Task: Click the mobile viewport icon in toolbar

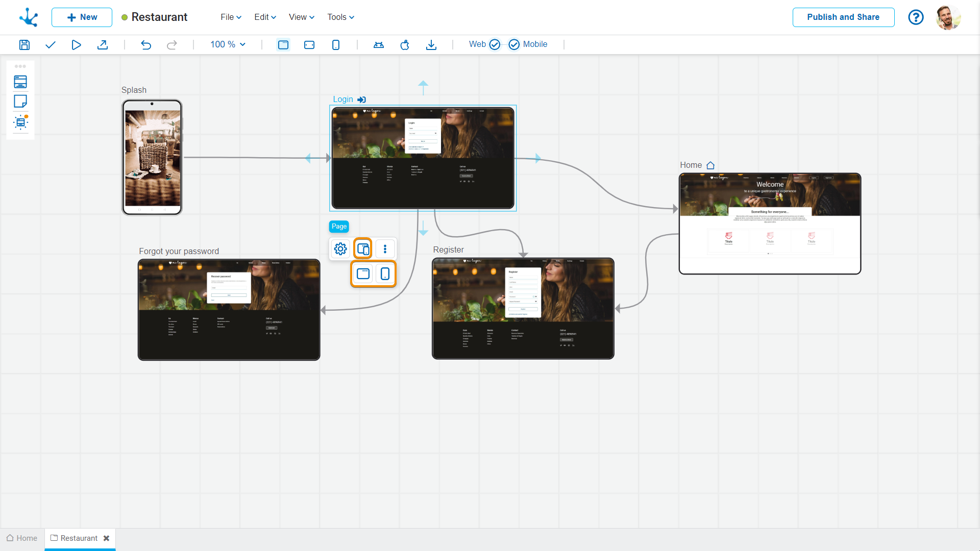Action: pos(335,44)
